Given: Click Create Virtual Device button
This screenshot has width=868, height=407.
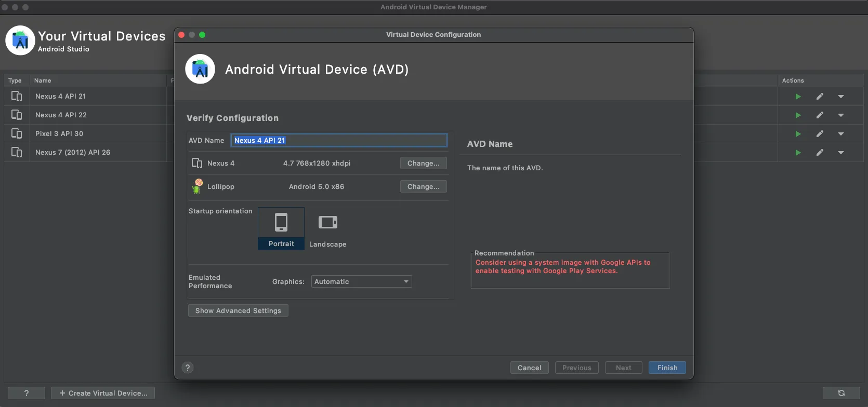Looking at the screenshot, I should coord(103,393).
